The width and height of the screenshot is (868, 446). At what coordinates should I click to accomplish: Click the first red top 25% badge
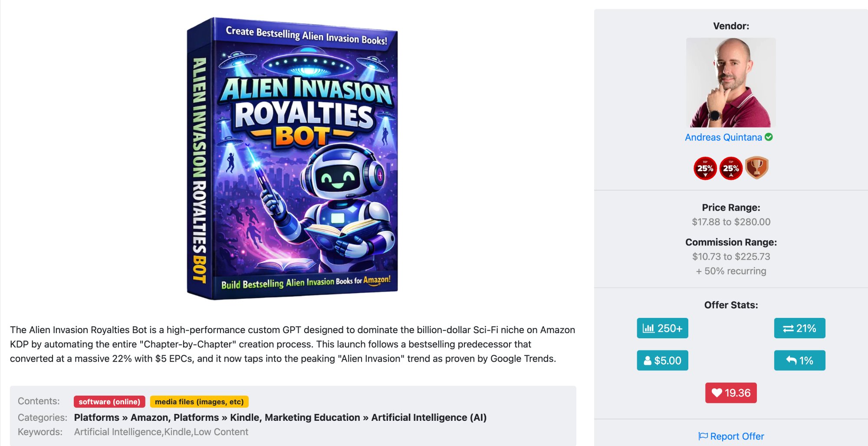coord(705,168)
